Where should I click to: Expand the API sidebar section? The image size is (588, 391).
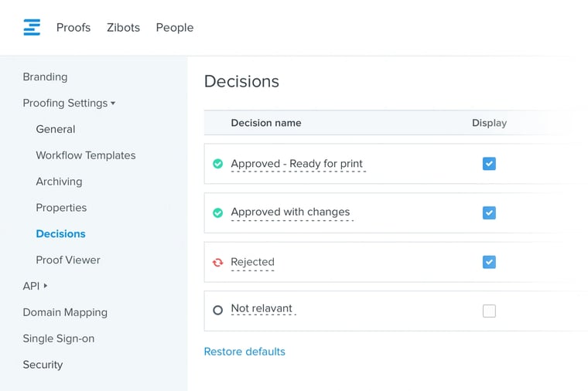[35, 286]
